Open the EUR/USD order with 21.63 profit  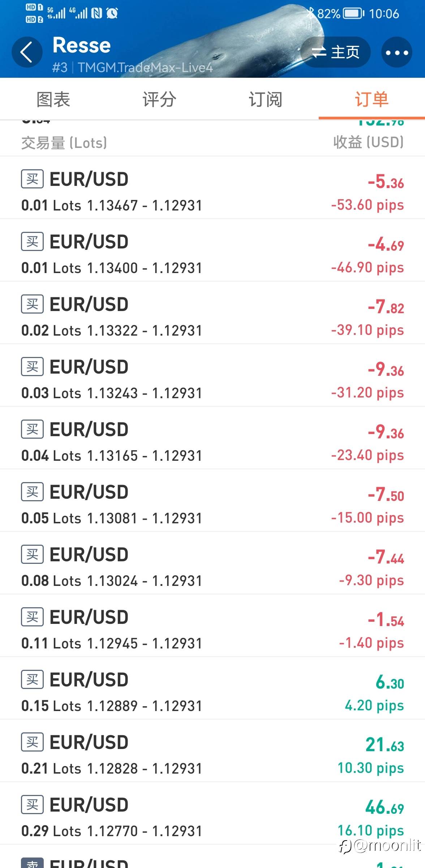(x=212, y=751)
